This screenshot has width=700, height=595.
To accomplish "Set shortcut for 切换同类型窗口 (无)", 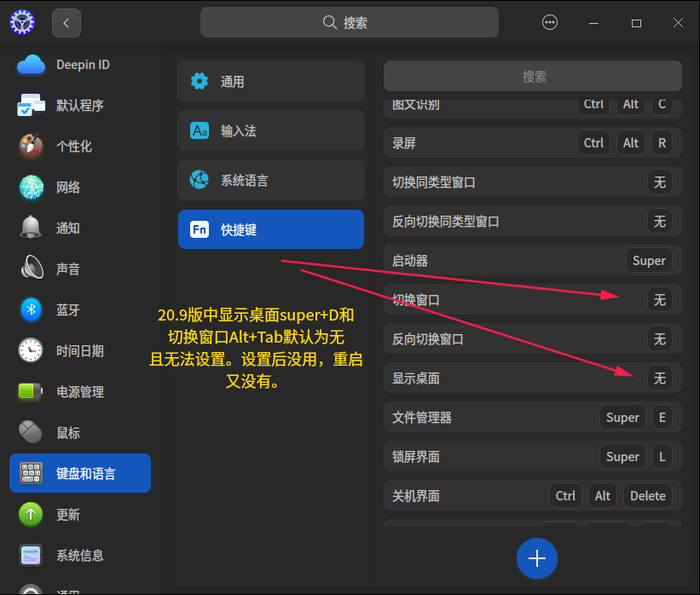I will click(659, 182).
